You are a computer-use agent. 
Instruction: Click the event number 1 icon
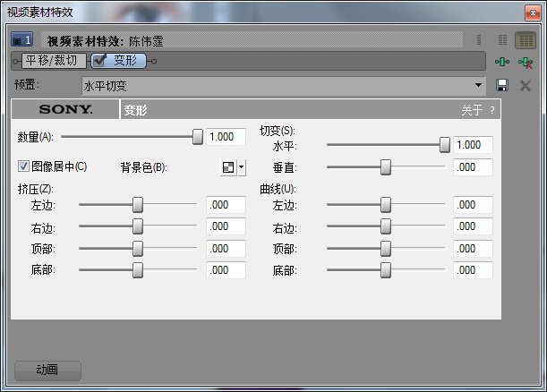tap(21, 40)
